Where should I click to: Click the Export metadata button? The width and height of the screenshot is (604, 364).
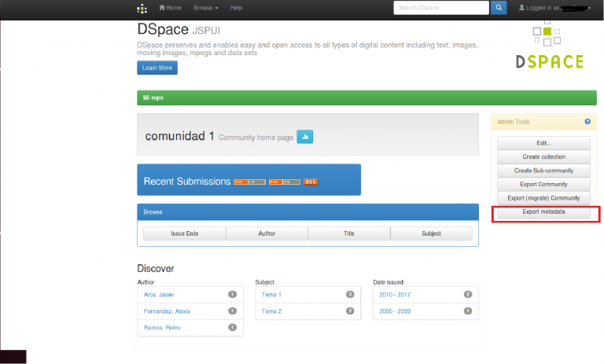[x=543, y=212]
